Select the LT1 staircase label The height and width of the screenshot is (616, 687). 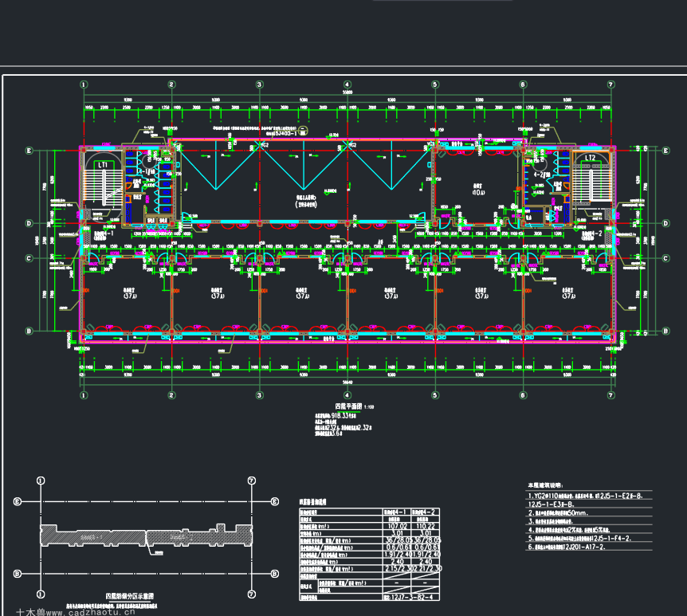click(103, 165)
